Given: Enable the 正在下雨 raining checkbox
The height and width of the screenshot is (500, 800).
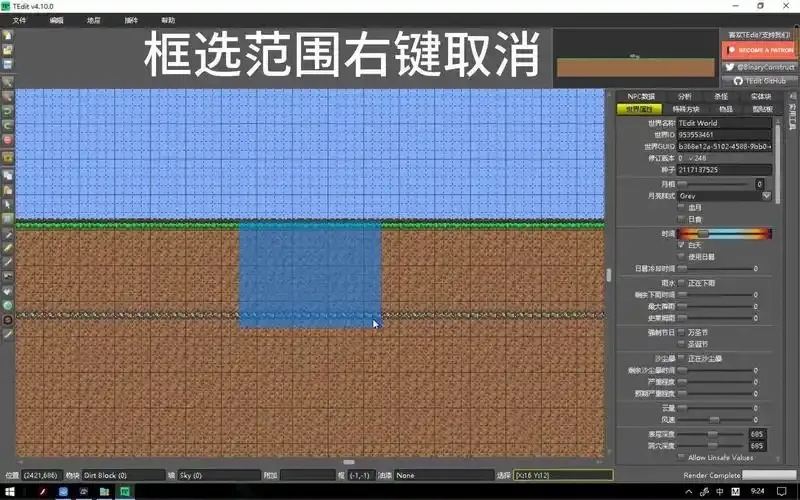Looking at the screenshot, I should click(x=681, y=283).
